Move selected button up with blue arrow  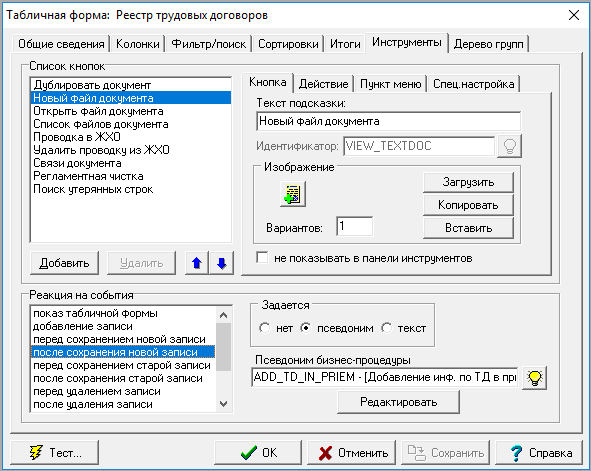pos(197,263)
